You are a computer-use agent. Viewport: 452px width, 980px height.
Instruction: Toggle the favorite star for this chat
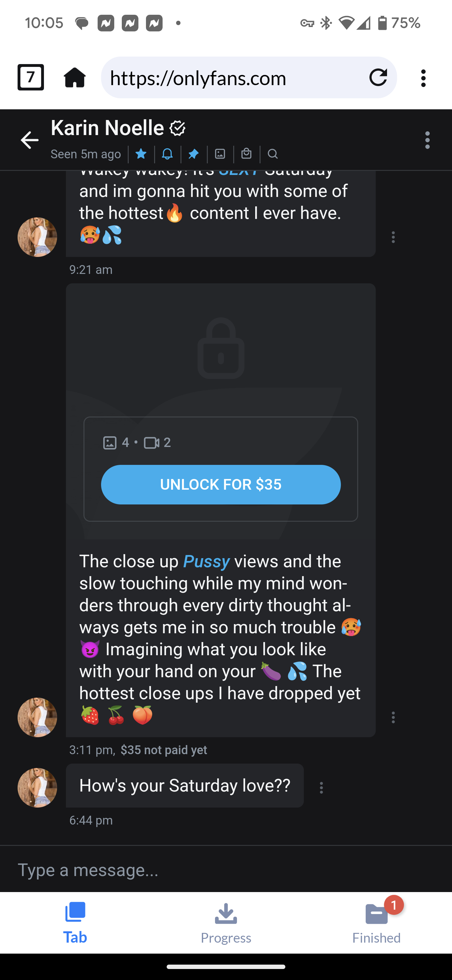point(141,154)
